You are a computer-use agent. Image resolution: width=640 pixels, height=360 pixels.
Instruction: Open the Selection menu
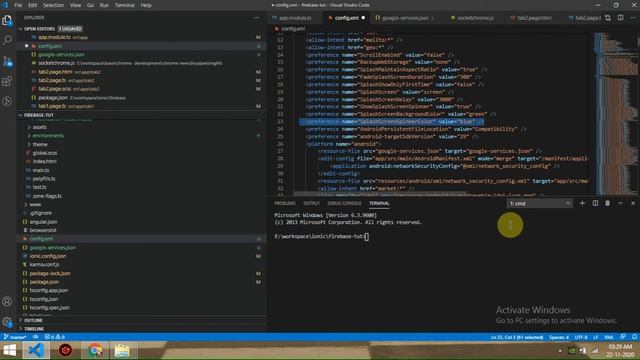coord(53,5)
